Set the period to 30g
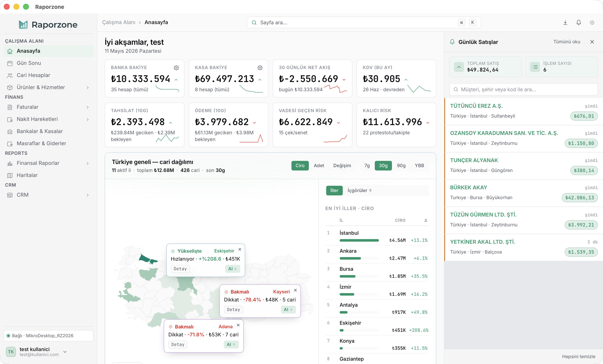The width and height of the screenshot is (603, 364). (383, 165)
